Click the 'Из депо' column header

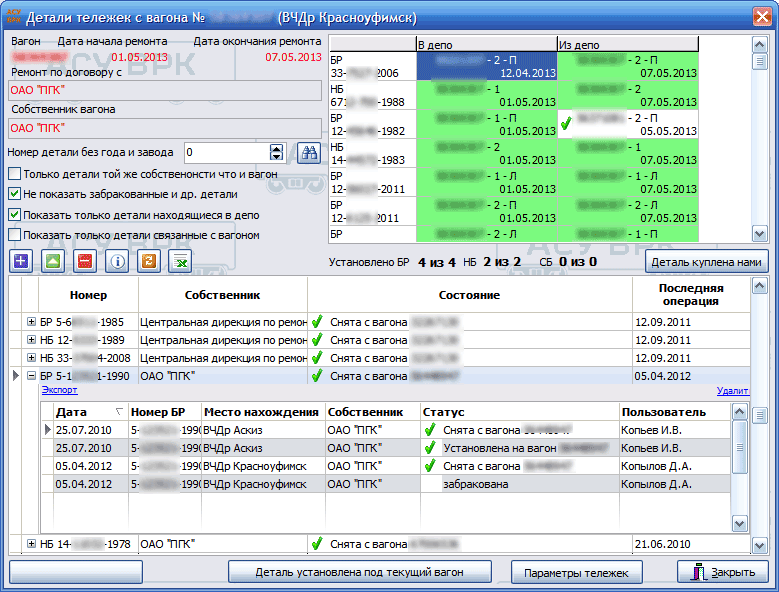(x=628, y=45)
